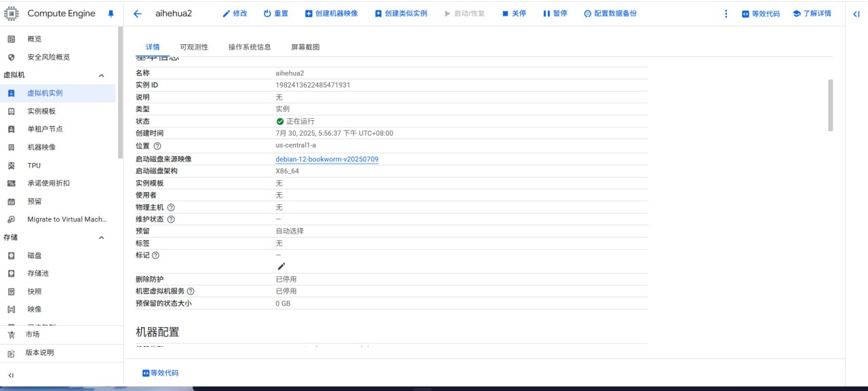Collapse the 虚拟机 sidebar section
The image size is (868, 391).
click(x=102, y=75)
